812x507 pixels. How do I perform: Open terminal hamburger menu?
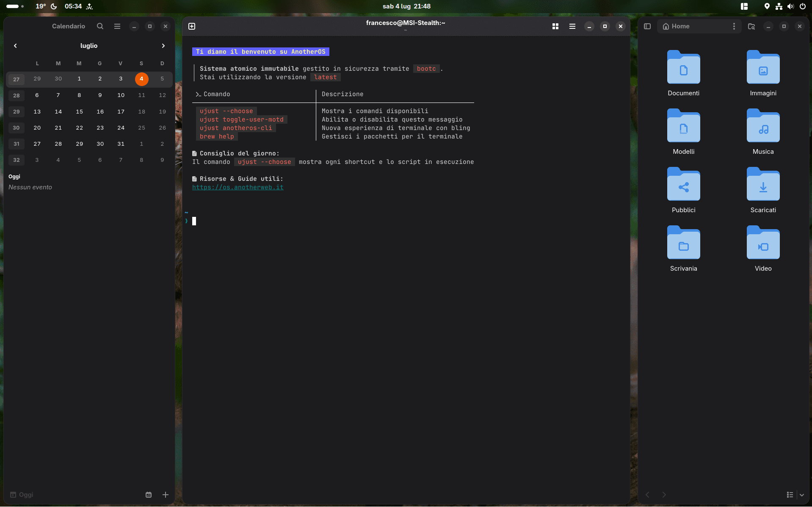pyautogui.click(x=572, y=26)
